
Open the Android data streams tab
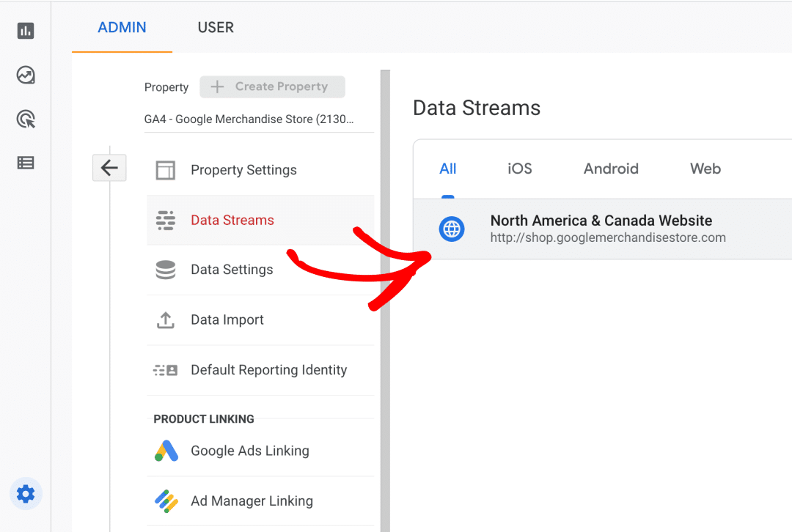tap(610, 169)
